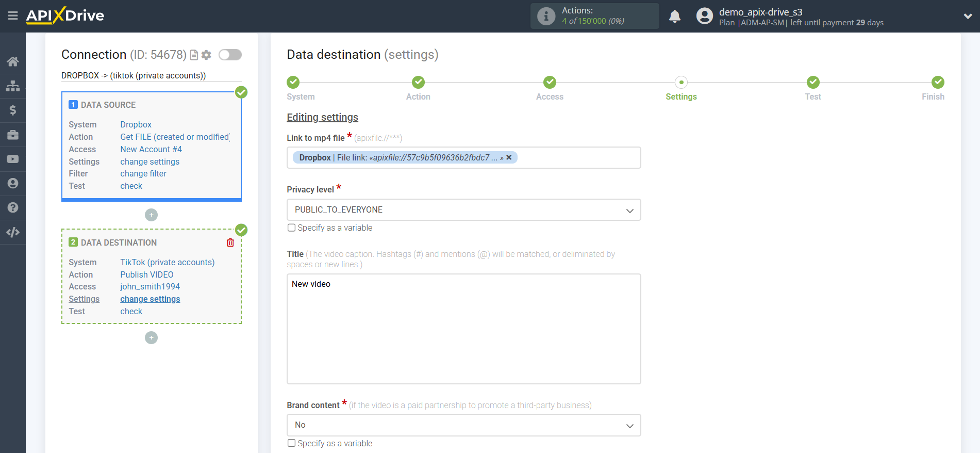Click the account avatar icon

point(704,16)
